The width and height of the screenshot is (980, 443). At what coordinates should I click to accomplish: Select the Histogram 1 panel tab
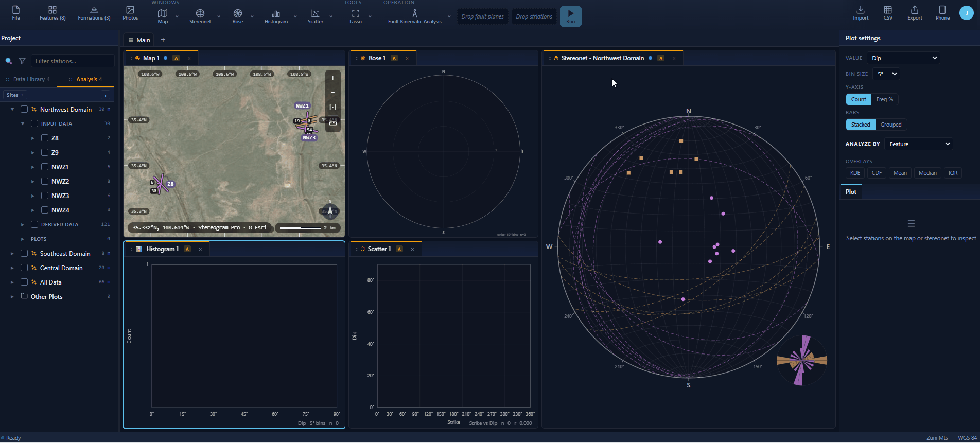click(167, 249)
